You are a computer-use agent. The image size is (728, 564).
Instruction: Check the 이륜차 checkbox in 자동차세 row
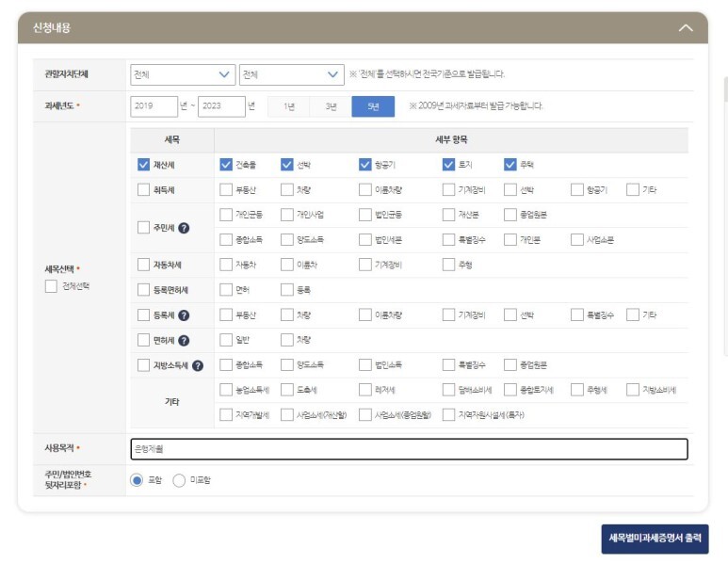[x=287, y=266]
